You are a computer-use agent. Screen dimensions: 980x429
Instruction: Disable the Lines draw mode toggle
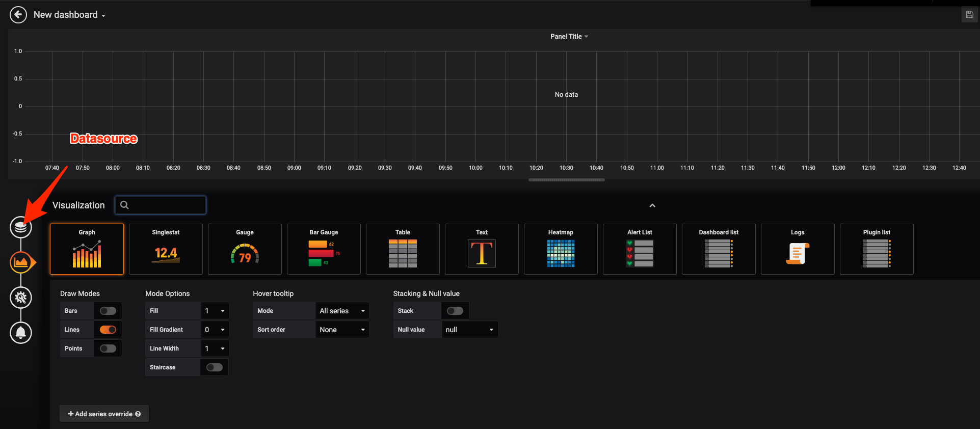(108, 330)
